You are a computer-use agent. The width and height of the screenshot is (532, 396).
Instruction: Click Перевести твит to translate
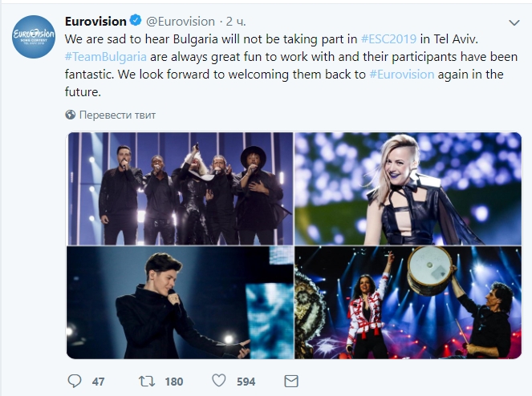(x=117, y=115)
